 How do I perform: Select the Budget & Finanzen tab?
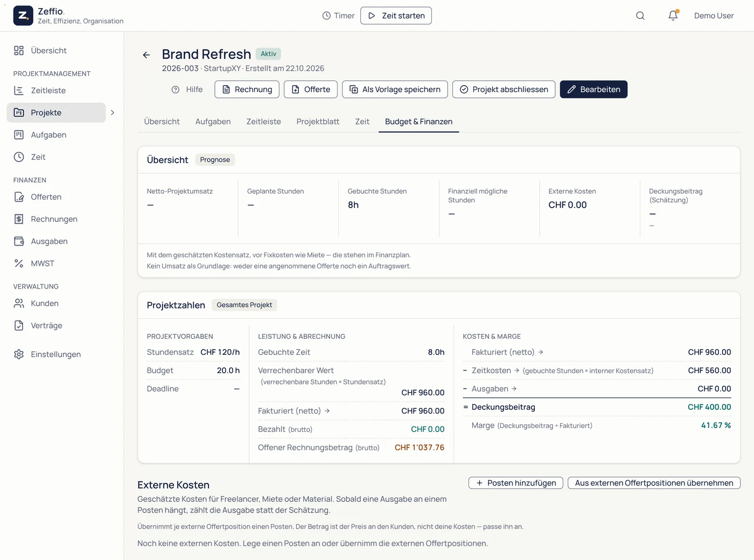(x=418, y=122)
